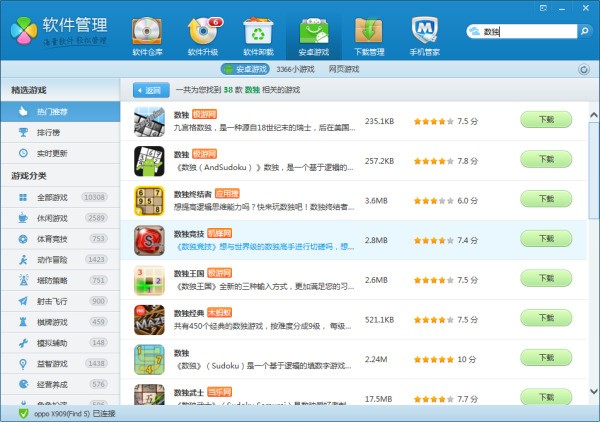Open 手机管家 phone manager shield icon
Screen dimensions: 600x422
425,36
